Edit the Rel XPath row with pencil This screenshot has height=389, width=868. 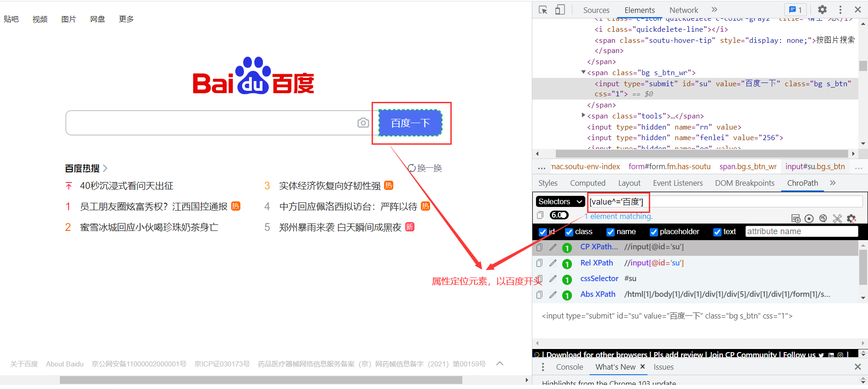[x=553, y=263]
